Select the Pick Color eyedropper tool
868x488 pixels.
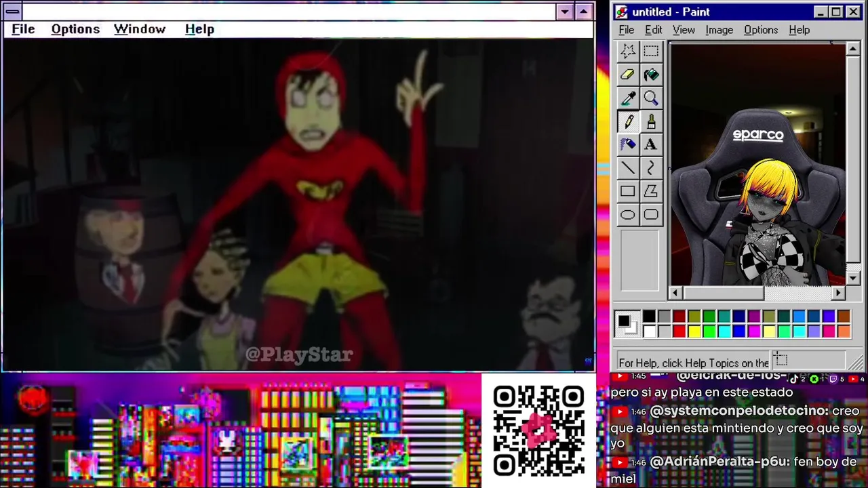pyautogui.click(x=628, y=98)
